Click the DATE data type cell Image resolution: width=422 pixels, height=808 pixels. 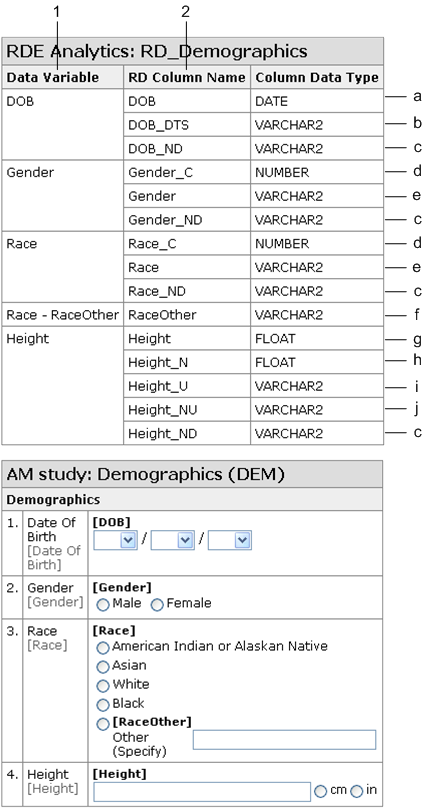[x=317, y=101]
